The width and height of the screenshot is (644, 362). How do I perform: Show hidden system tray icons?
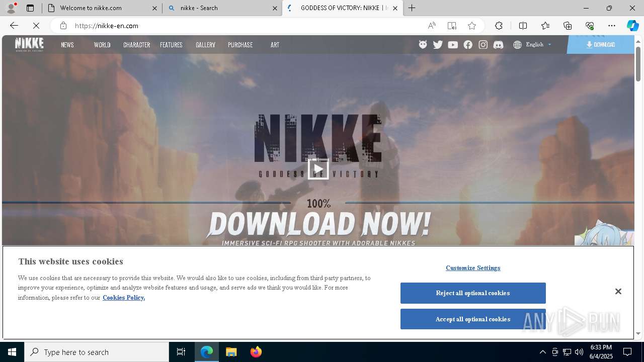click(x=542, y=352)
